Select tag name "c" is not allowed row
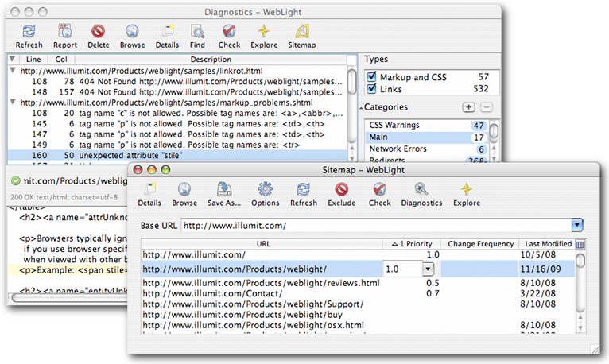The image size is (609, 364). [x=177, y=113]
